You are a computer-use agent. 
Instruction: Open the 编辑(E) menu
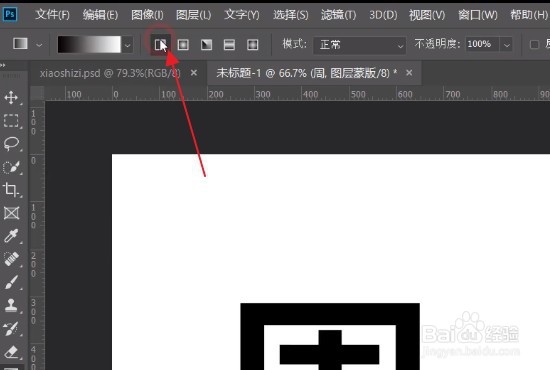click(x=100, y=15)
